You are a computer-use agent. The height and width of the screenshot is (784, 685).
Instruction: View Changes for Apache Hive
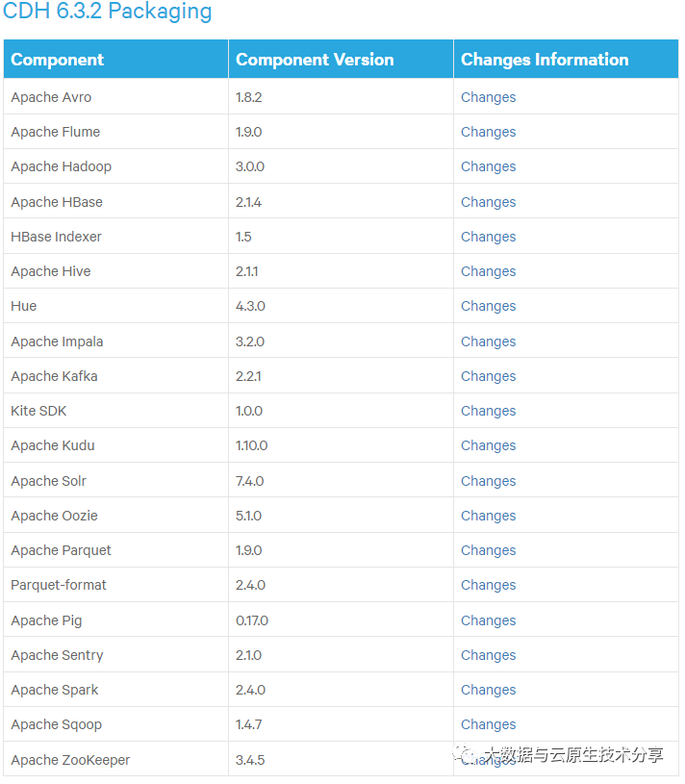click(x=488, y=271)
